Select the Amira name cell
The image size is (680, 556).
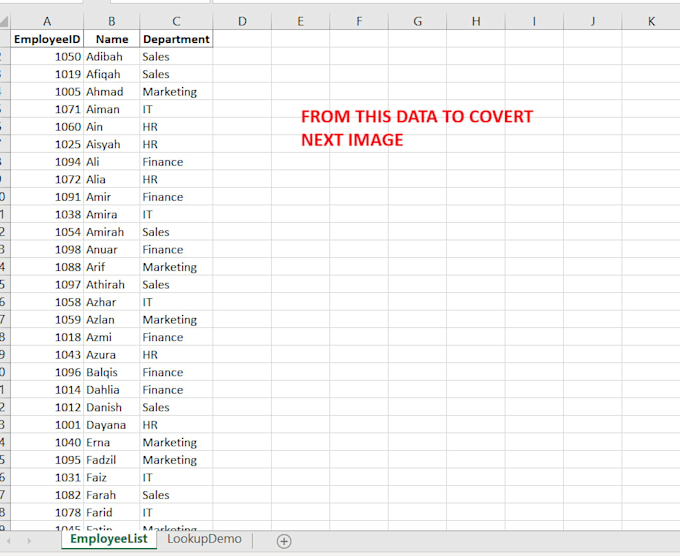click(x=111, y=214)
